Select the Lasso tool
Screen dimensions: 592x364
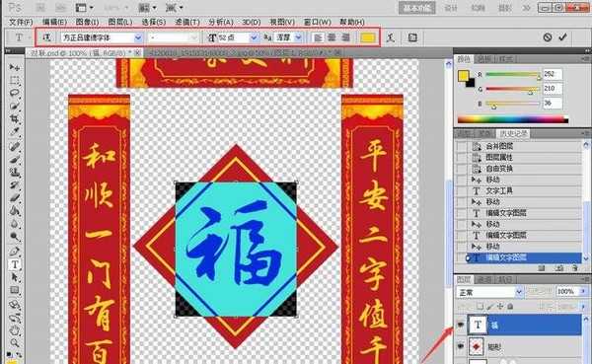pos(15,93)
